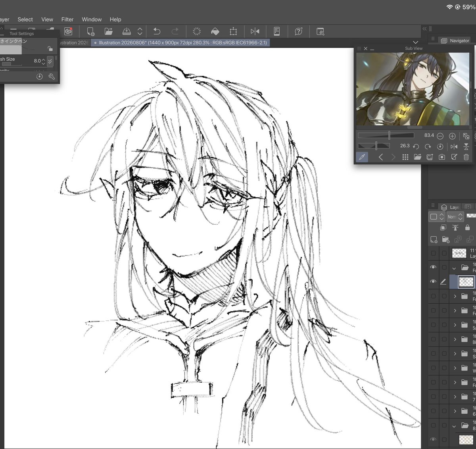This screenshot has width=476, height=449.
Task: Save the illustration using the command bar icon
Action: click(x=127, y=31)
